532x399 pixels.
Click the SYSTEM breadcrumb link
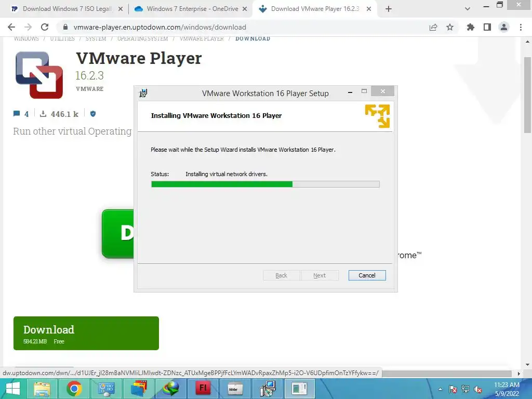96,38
